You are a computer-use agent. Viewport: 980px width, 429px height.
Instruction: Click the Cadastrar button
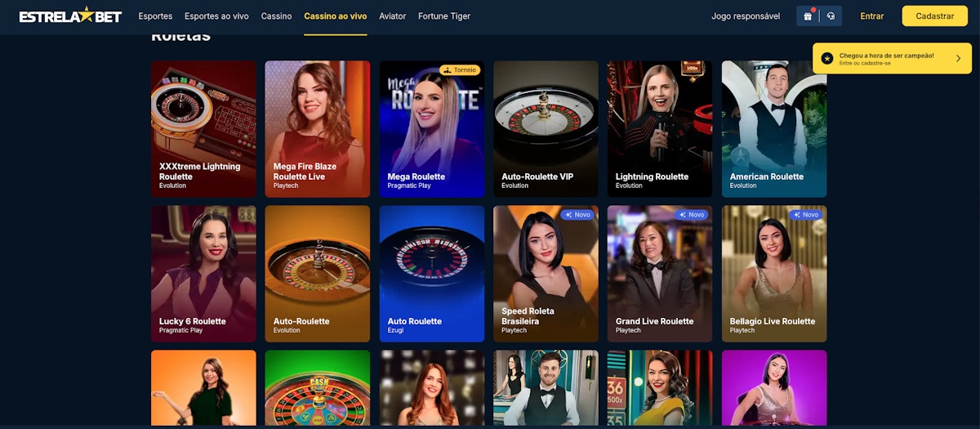pos(935,16)
